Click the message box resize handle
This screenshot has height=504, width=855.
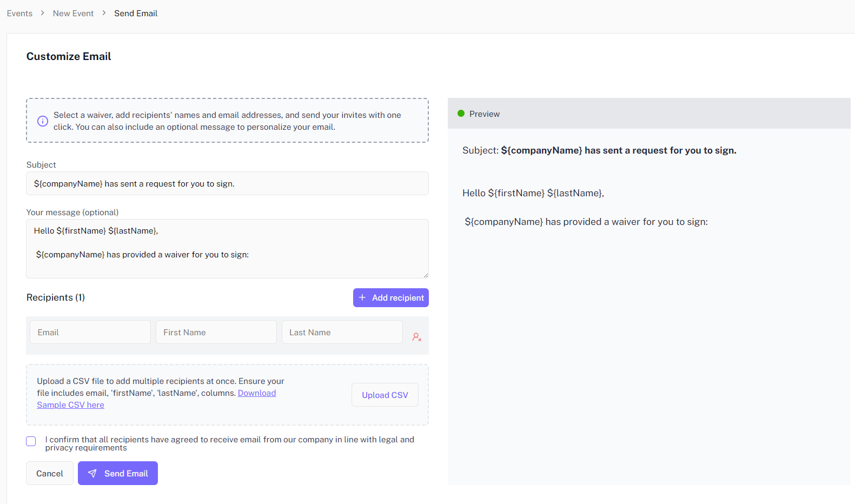click(425, 275)
